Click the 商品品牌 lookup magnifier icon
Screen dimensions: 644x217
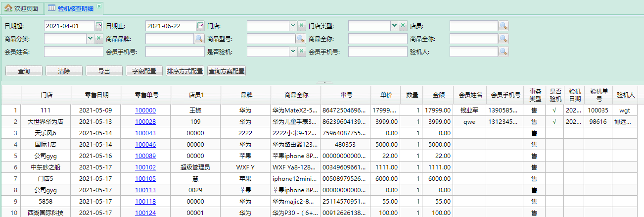pos(199,39)
